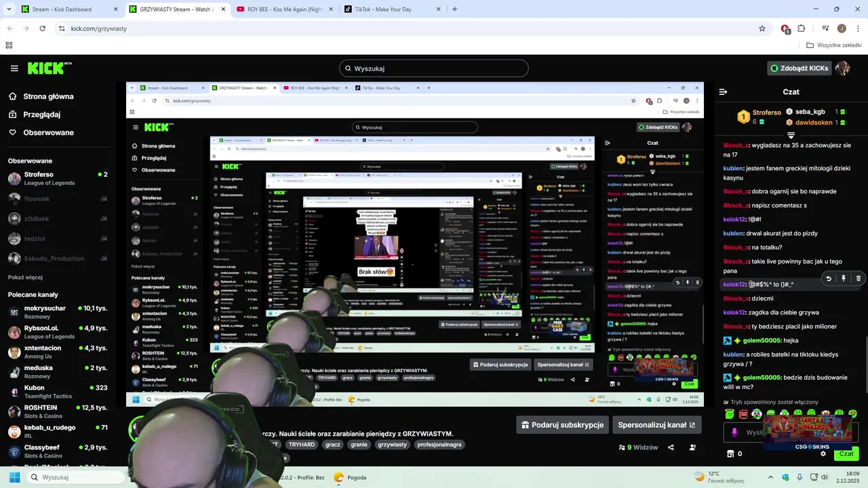Open the Windows Start menu
Image resolution: width=868 pixels, height=488 pixels.
point(14,477)
